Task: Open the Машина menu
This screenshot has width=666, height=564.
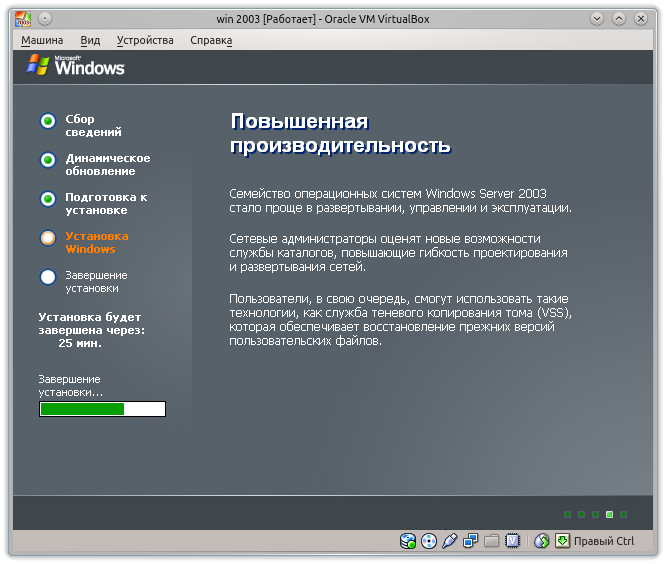Action: click(x=42, y=40)
